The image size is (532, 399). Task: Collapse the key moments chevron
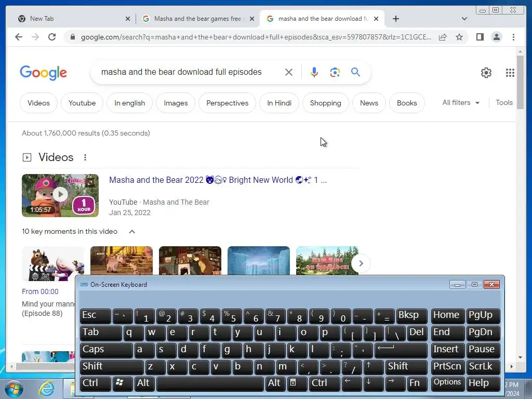tap(132, 231)
